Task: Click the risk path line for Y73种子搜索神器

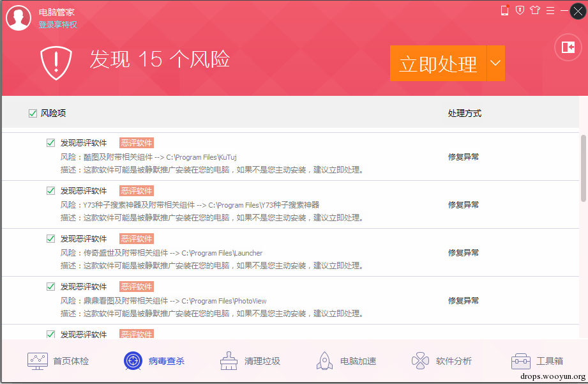Action: coord(190,205)
